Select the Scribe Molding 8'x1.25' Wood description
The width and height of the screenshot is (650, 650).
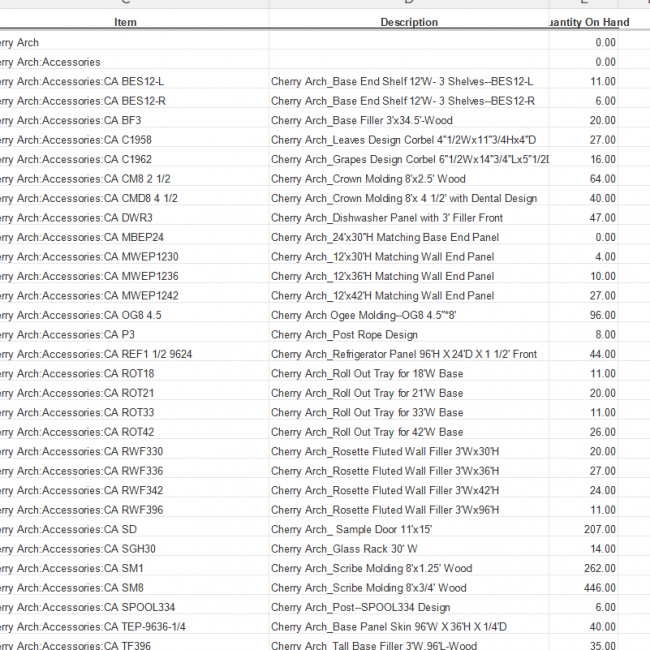(409, 568)
